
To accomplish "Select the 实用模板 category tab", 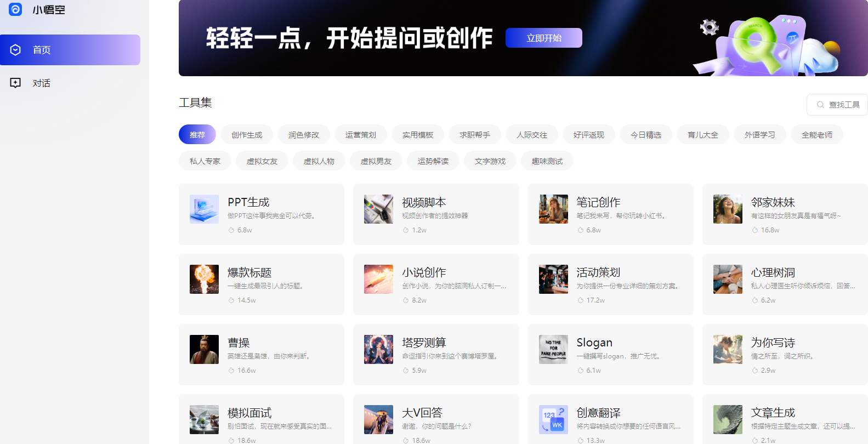I will tap(418, 135).
